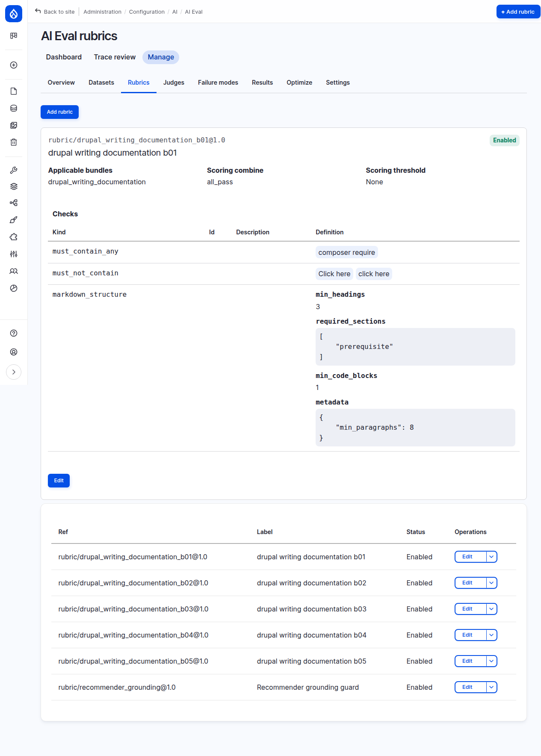Open the Extend puzzle-piece sidebar icon
Screen dimensions: 541x756
click(x=14, y=237)
